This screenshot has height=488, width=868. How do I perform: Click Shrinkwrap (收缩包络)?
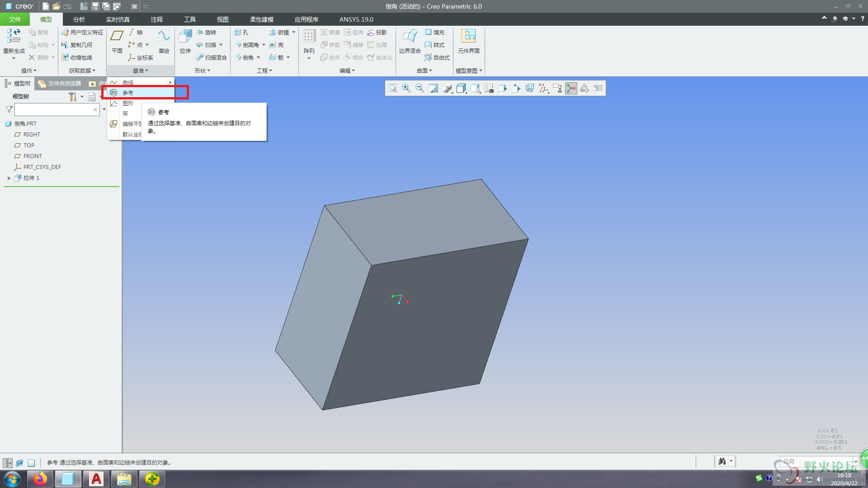(77, 57)
